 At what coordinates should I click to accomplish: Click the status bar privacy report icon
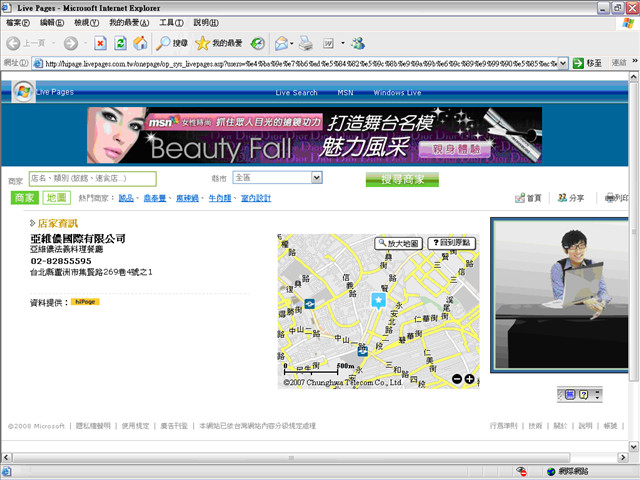tap(520, 471)
